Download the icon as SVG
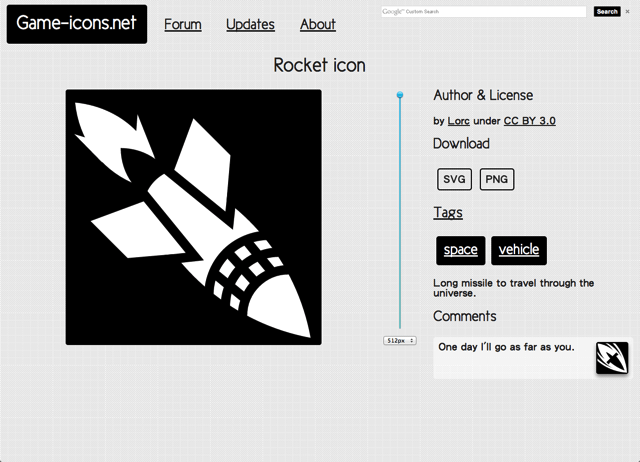Viewport: 640px width, 462px height. click(x=454, y=180)
